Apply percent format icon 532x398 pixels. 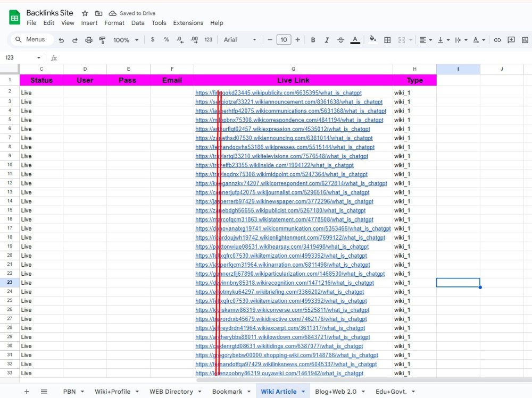pyautogui.click(x=166, y=40)
